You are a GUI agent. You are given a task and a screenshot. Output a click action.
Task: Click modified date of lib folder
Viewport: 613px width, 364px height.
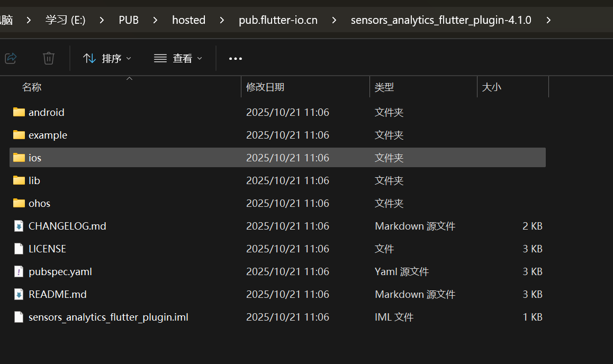click(x=288, y=180)
